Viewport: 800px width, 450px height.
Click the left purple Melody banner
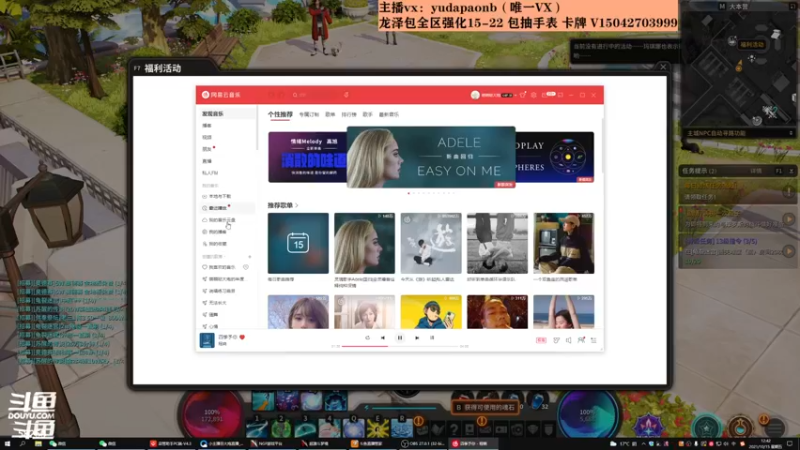[308, 157]
